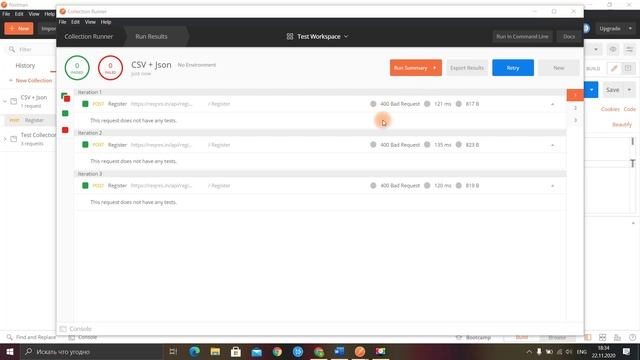
Task: Click 400 Bad Request text in Iteration 1
Action: [x=400, y=104]
